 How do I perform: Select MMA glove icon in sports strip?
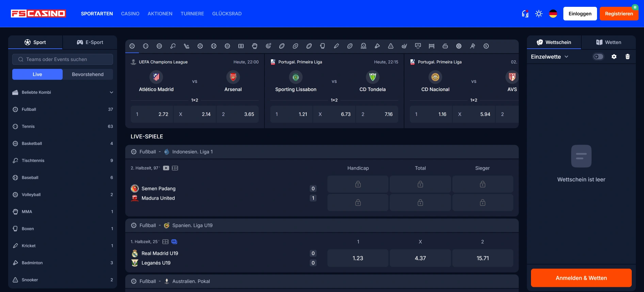point(255,46)
